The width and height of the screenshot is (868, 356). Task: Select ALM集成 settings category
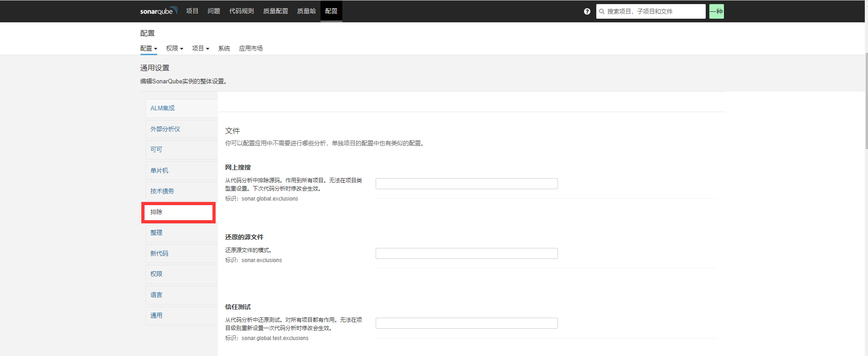coord(181,108)
